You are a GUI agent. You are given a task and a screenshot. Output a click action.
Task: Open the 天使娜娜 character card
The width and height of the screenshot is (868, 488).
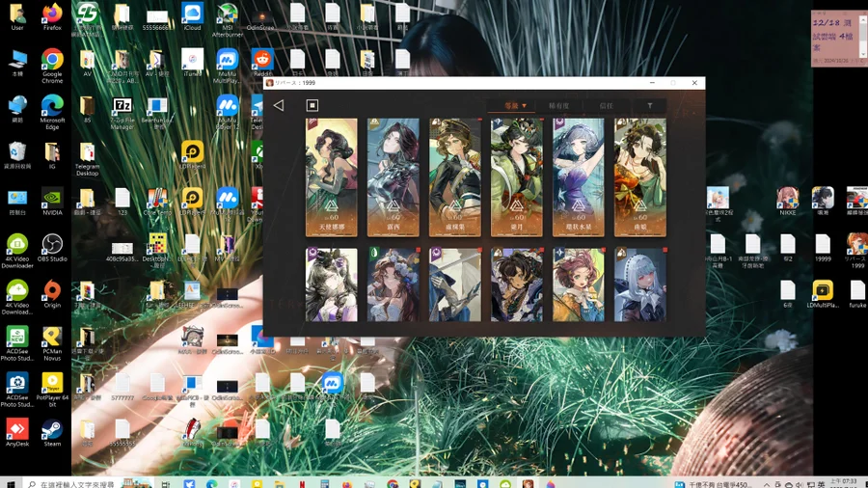pos(332,177)
